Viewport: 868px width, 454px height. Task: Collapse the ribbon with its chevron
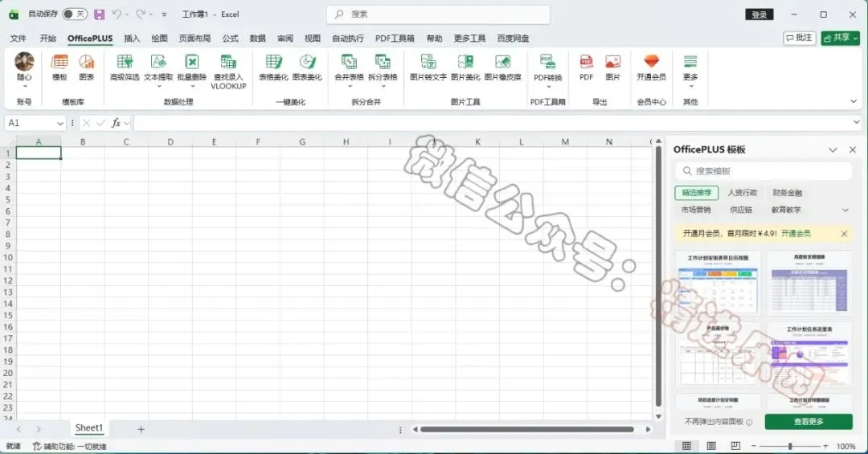pyautogui.click(x=853, y=101)
